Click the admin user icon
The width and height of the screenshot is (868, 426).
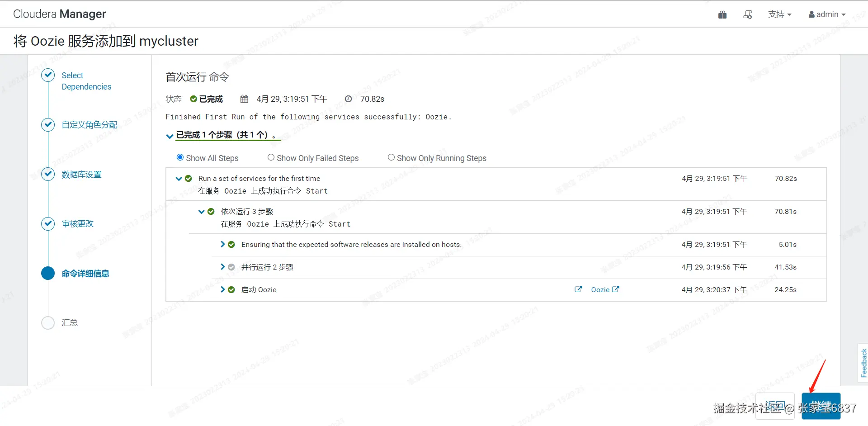click(x=811, y=14)
